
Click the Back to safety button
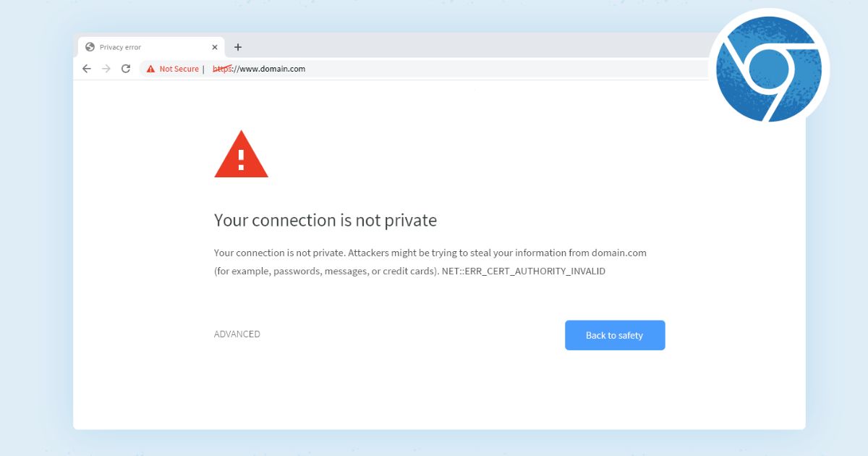pos(614,334)
